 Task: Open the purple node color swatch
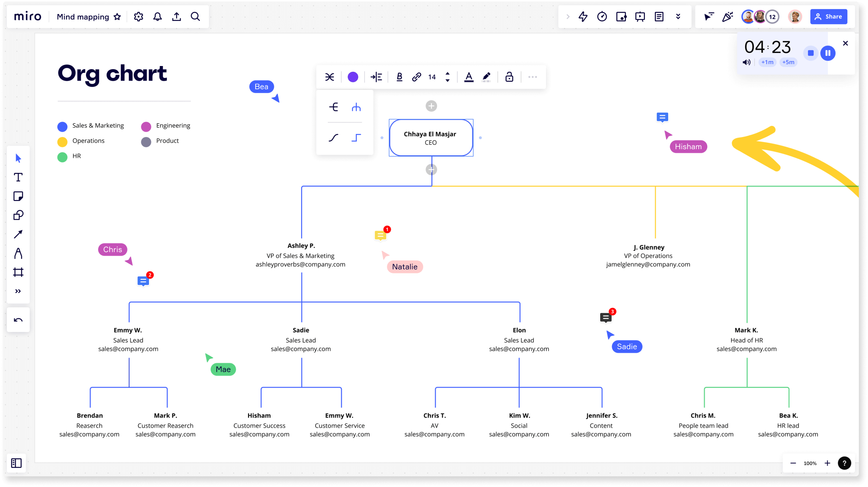click(x=353, y=77)
